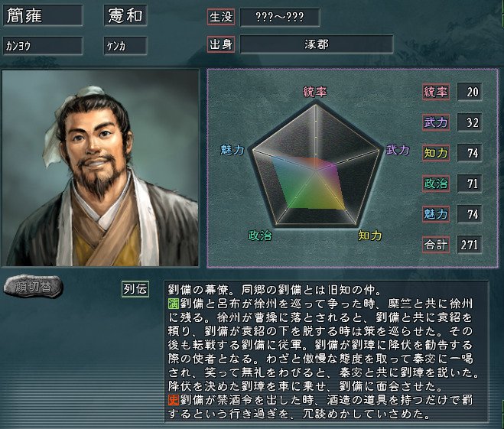Select the 統率 stat label in list
504x429 pixels.
point(436,92)
